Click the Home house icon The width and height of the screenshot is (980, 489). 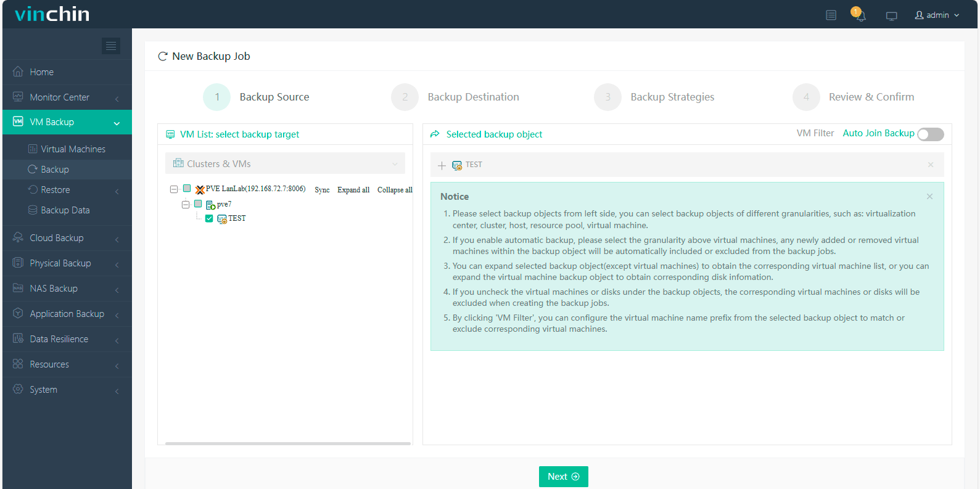tap(18, 72)
